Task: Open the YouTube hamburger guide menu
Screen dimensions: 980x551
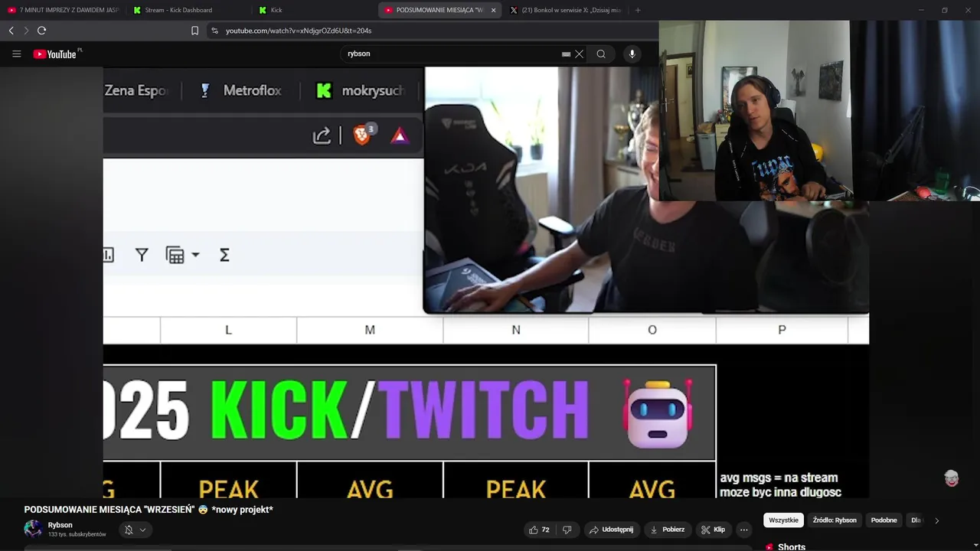Action: coord(17,54)
